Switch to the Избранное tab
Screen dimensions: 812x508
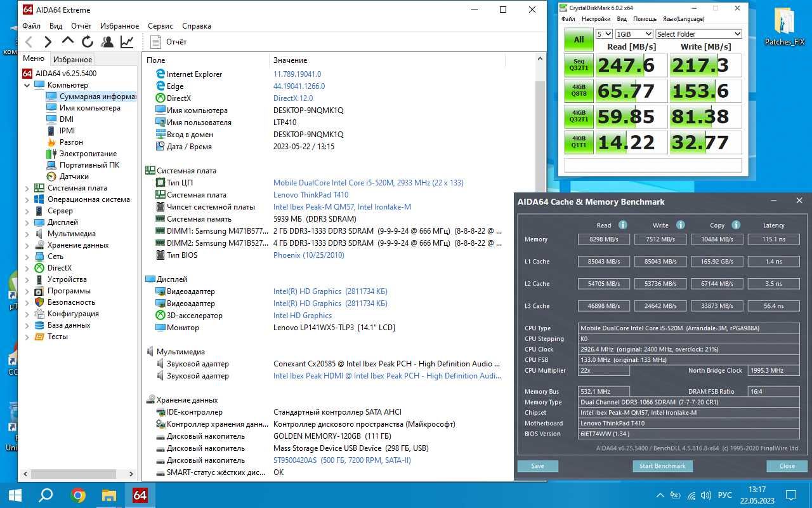[72, 59]
